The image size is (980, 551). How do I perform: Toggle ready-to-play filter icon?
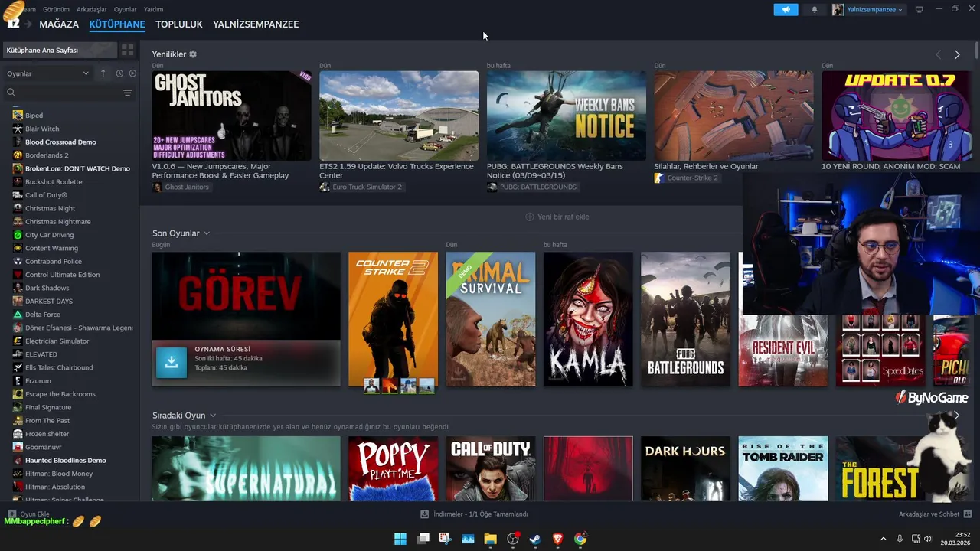(132, 73)
